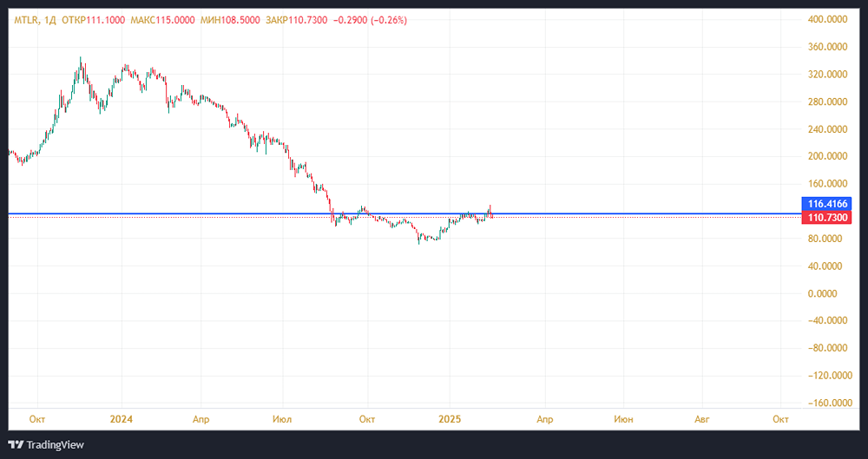Viewport: 868px width, 459px height.
Task: Click the Июн time axis label
Action: (x=624, y=419)
